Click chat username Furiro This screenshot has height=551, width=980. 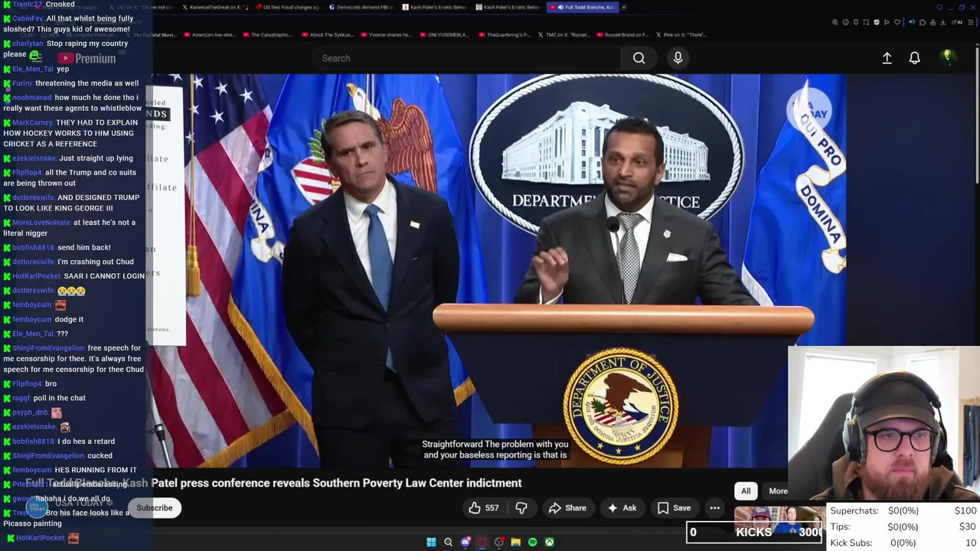[x=22, y=83]
